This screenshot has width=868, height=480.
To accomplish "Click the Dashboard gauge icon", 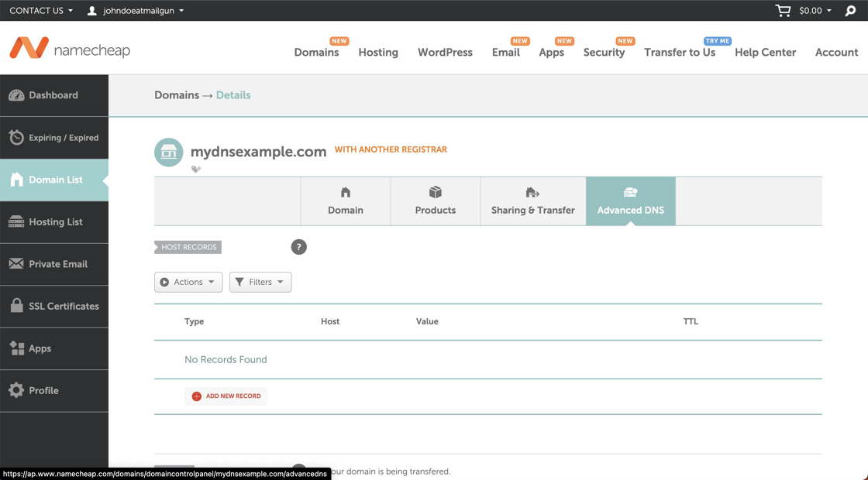I will [x=16, y=95].
